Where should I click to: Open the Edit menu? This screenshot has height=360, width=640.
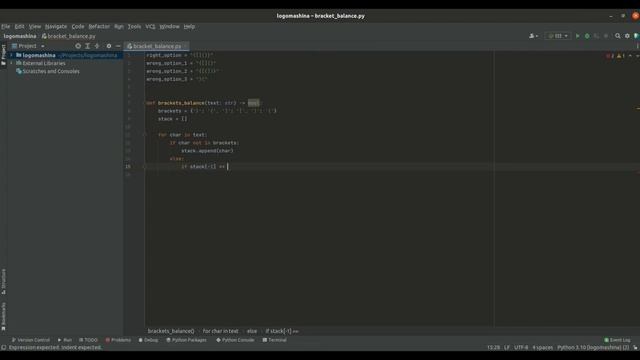(19, 27)
